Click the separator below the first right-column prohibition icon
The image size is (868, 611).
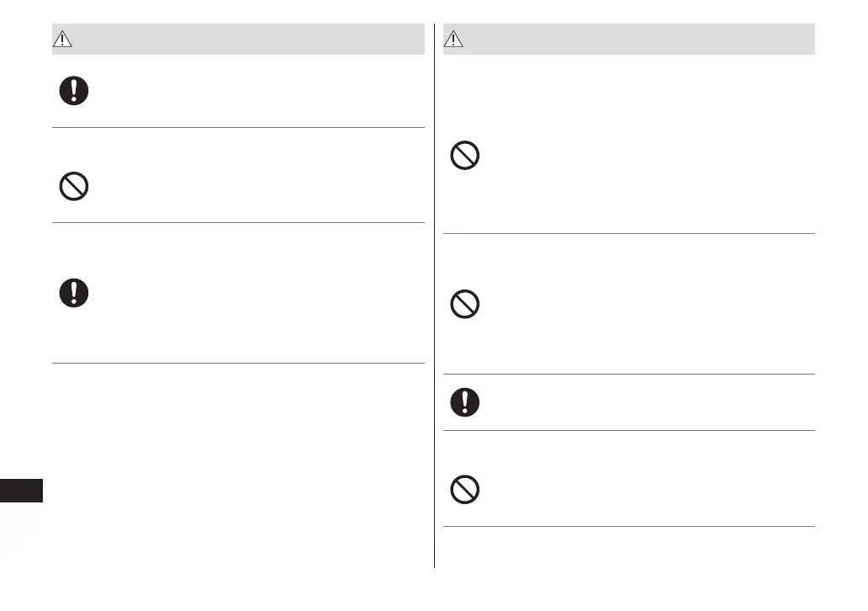(629, 234)
